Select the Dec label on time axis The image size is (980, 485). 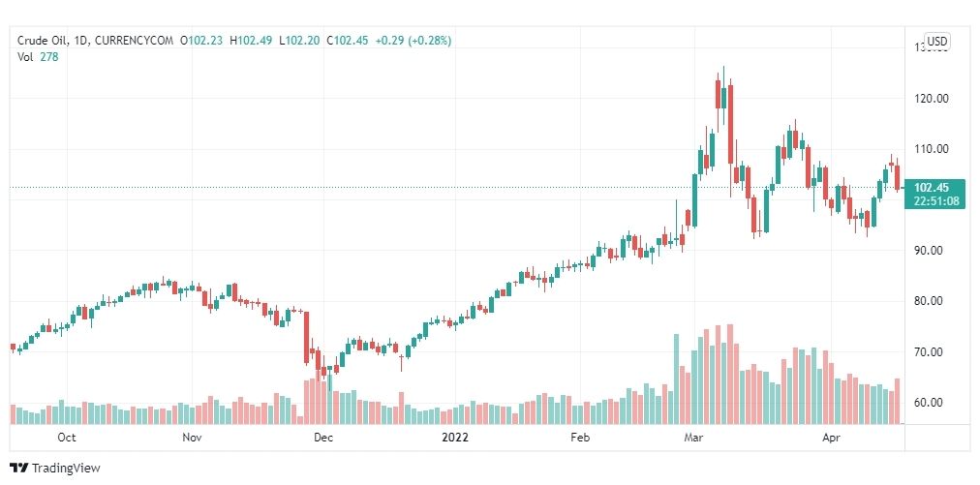pos(323,438)
